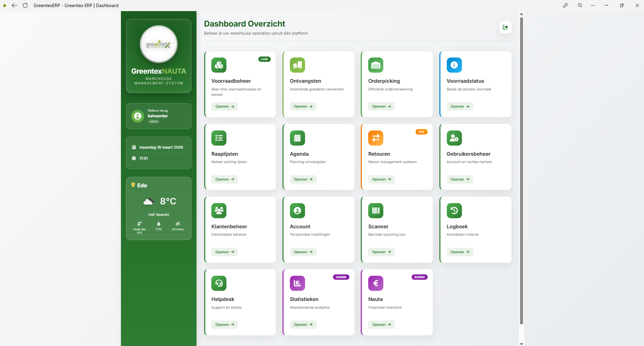Click the Klantenbeheer people icon
644x346 pixels.
point(219,210)
